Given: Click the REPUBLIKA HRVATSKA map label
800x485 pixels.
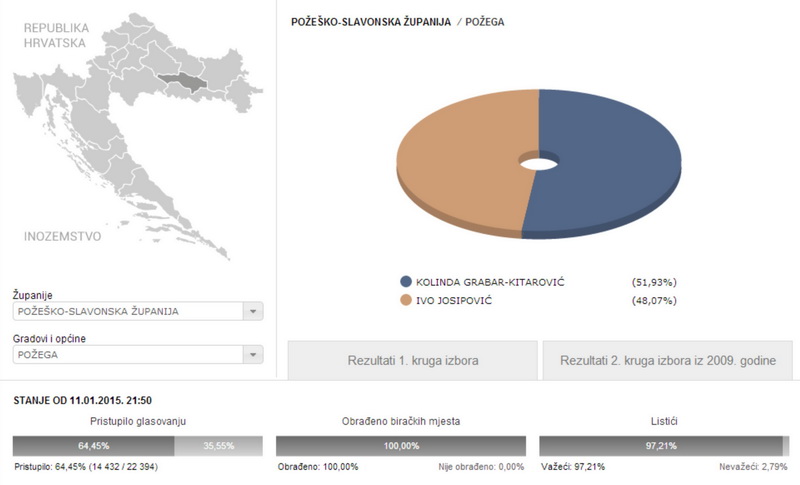Looking at the screenshot, I should coord(56,35).
